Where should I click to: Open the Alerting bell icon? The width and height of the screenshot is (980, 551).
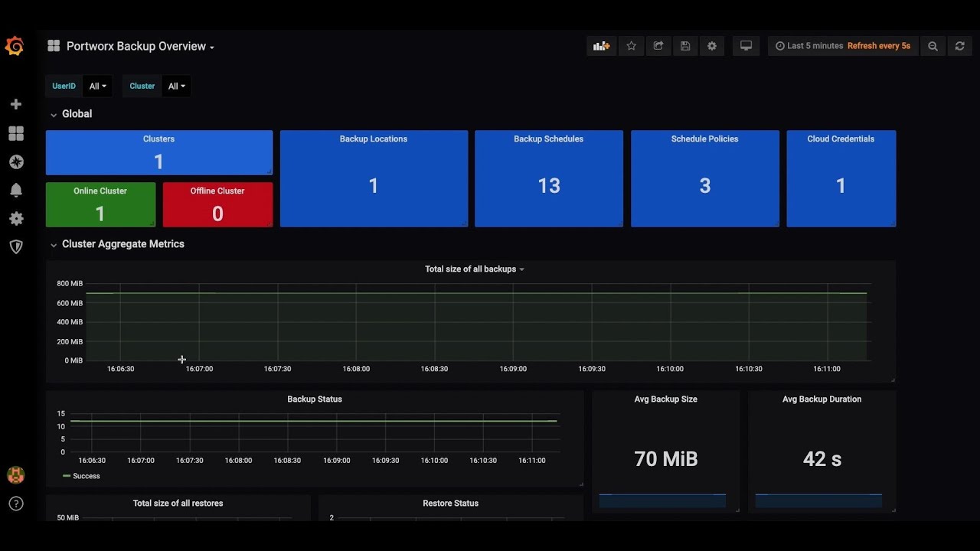[x=15, y=191]
